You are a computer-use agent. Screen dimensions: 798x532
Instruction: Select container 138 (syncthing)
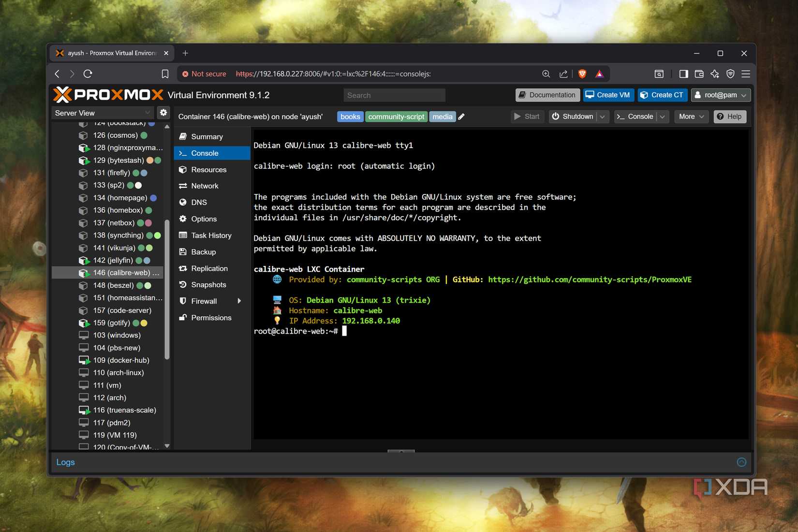107,236
